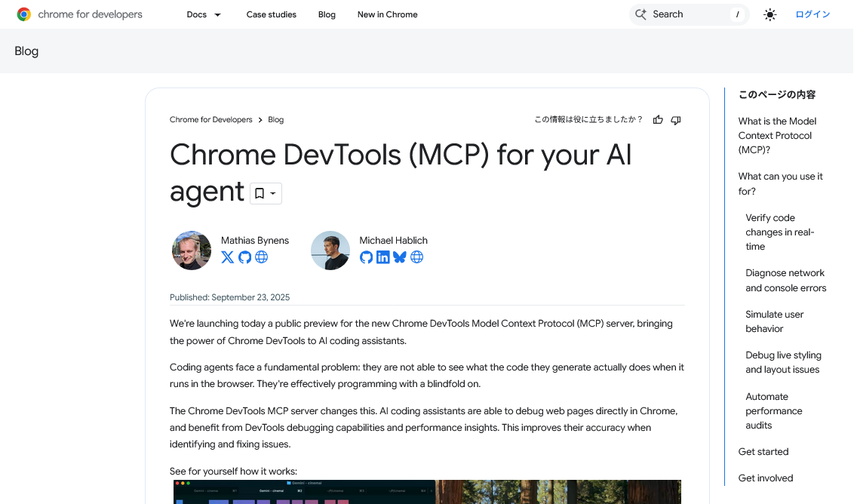Mark the page as helpful with thumbs up
This screenshot has width=854, height=504.
[658, 120]
